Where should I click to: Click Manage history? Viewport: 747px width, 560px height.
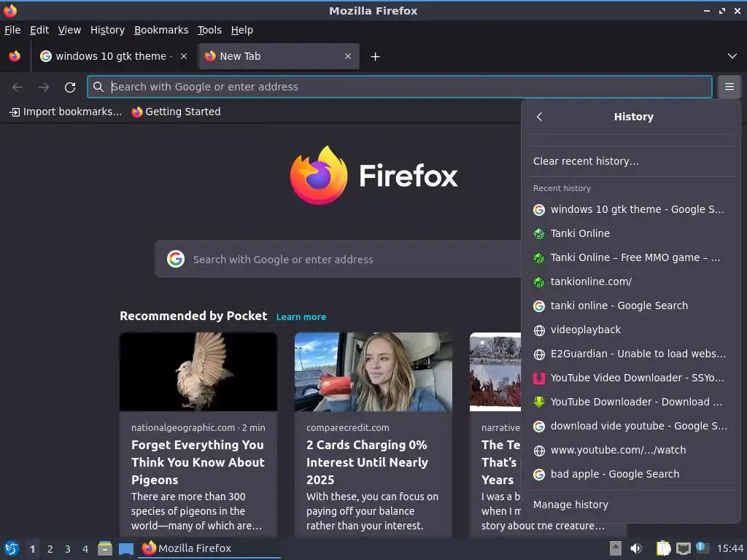(631, 505)
